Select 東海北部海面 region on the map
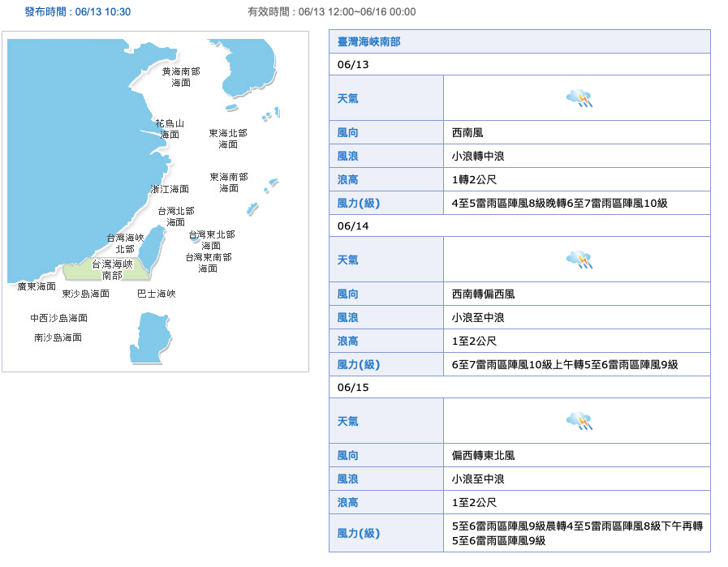Viewport: 728px width, 567px height. [x=228, y=139]
